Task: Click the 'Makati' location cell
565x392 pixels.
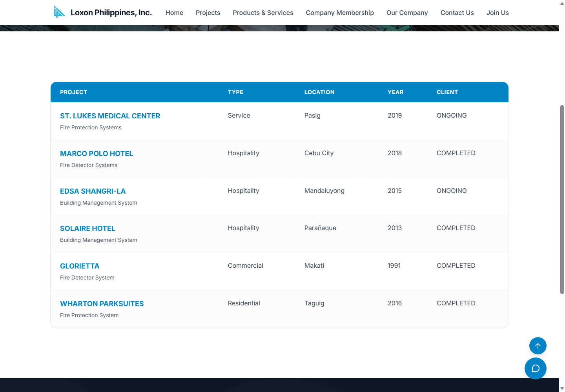Action: tap(314, 265)
